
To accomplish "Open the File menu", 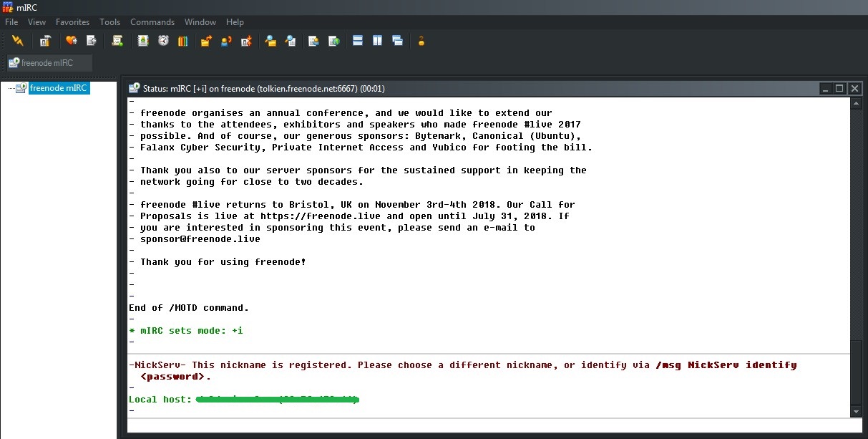I will point(11,22).
